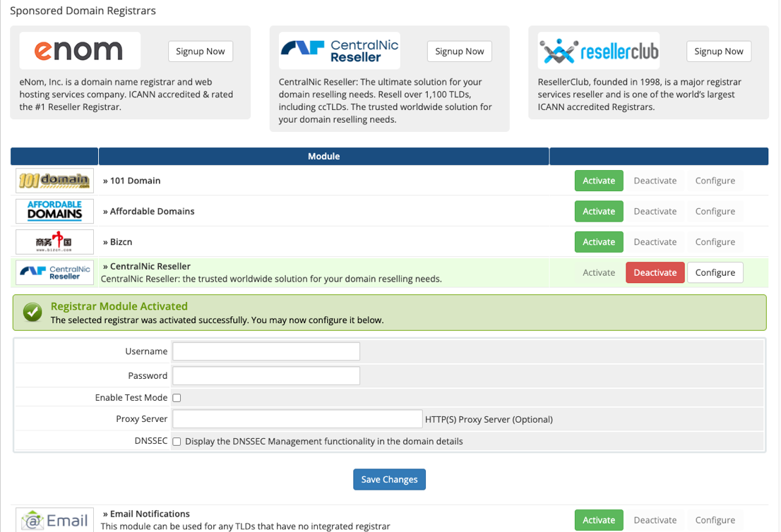Click the DNSSEC description text

point(323,442)
